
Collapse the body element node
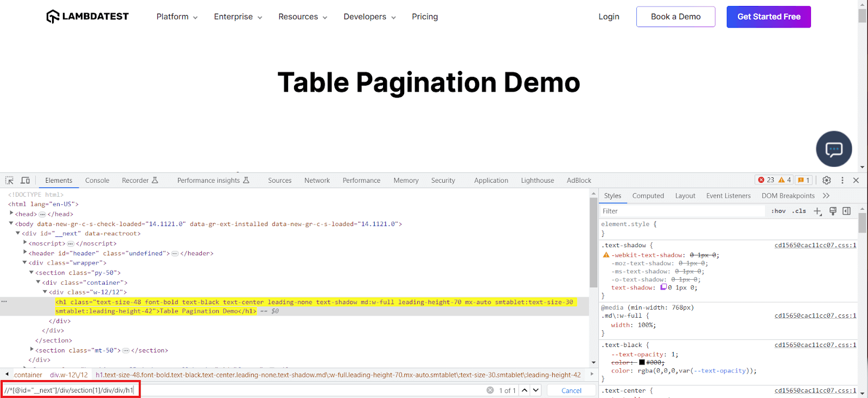tap(11, 223)
